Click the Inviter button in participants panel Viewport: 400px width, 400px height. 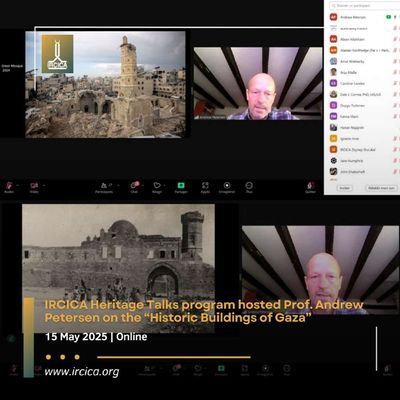tap(344, 188)
